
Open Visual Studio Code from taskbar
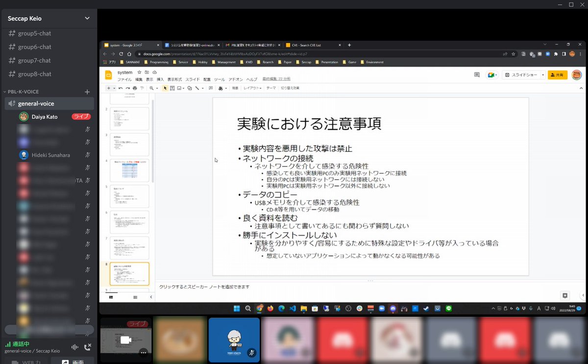293,309
